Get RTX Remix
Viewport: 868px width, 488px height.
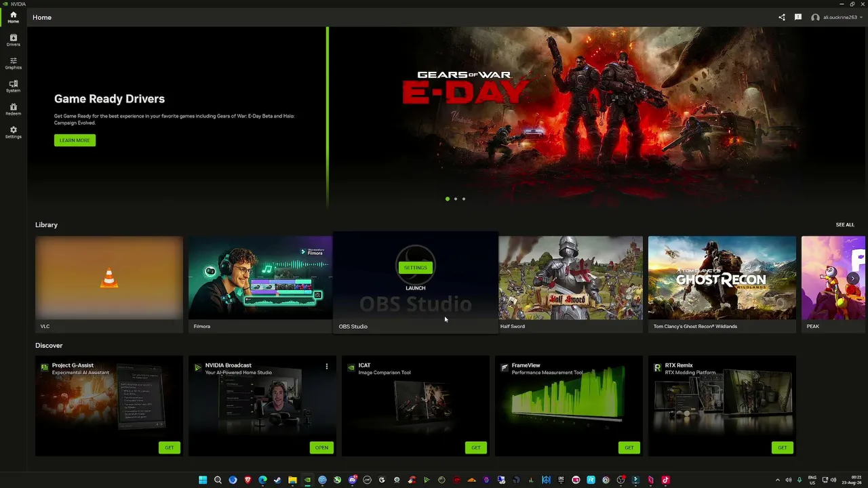783,447
